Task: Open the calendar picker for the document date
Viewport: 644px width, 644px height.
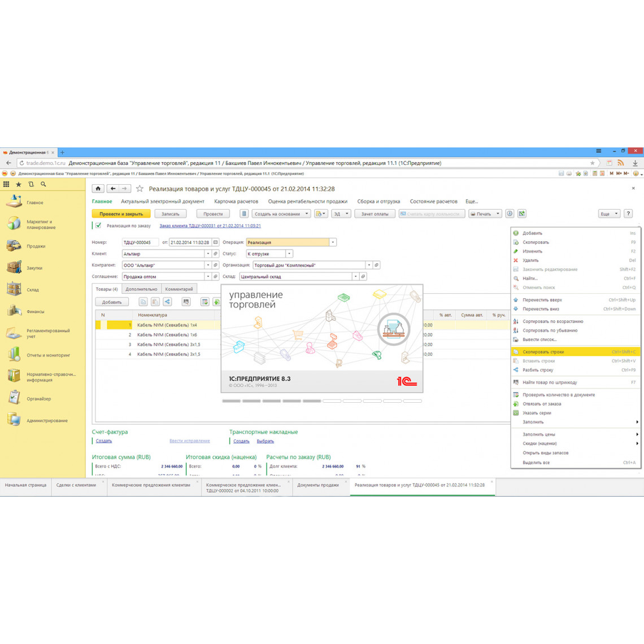Action: 216,242
